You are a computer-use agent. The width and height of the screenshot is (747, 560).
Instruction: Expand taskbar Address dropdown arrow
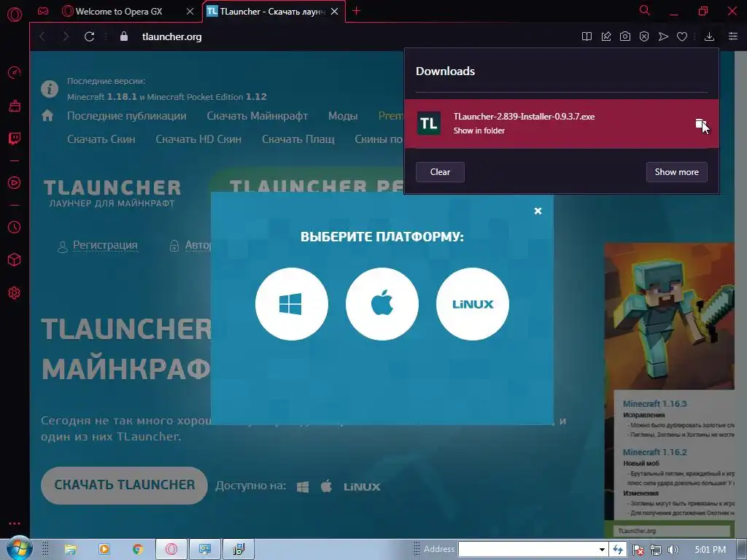coord(602,549)
